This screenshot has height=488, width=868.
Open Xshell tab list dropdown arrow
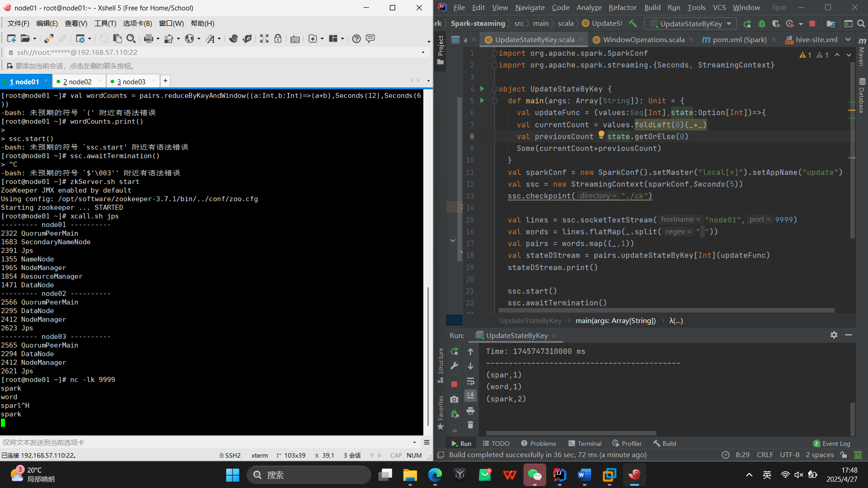pyautogui.click(x=428, y=81)
